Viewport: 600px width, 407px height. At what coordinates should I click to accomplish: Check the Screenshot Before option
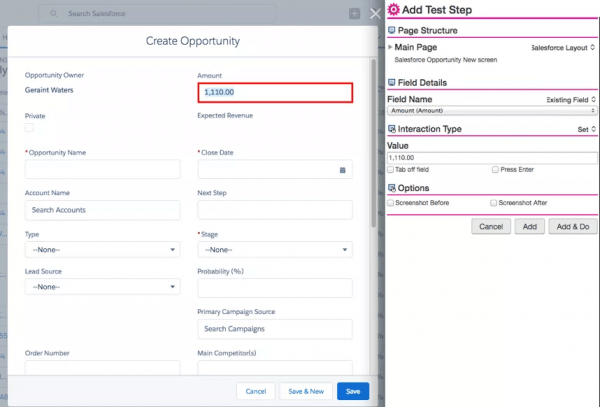click(x=390, y=203)
